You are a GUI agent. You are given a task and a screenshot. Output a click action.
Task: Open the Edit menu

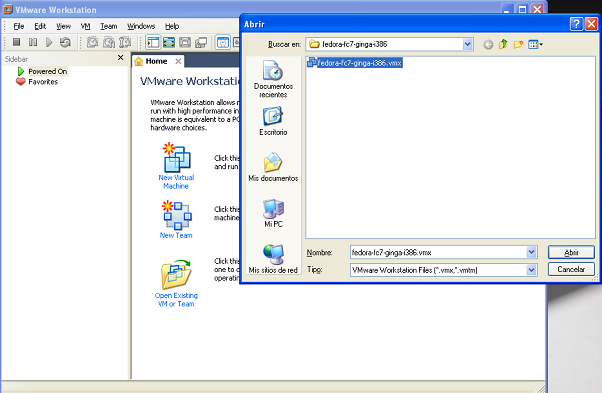coord(40,26)
